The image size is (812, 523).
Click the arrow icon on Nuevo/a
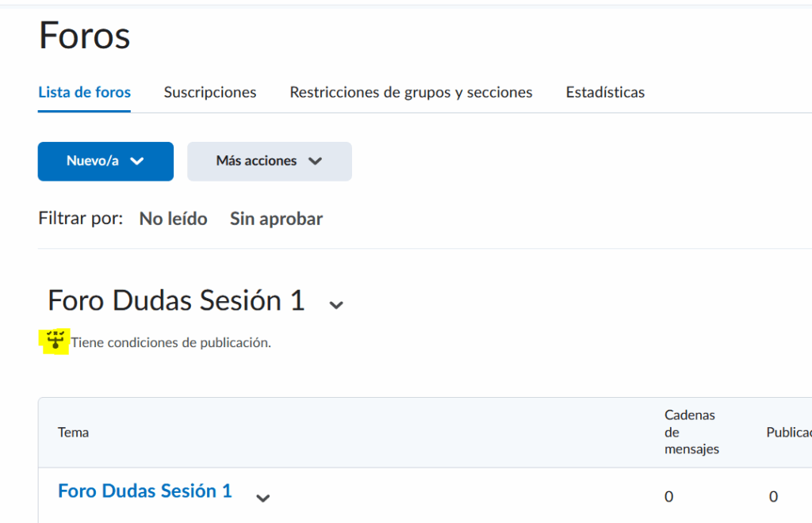137,161
